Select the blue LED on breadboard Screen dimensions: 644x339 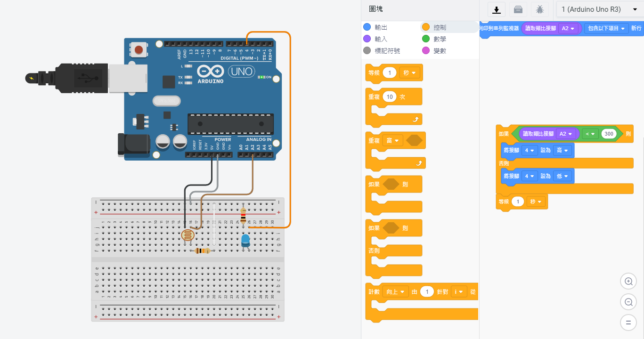click(x=245, y=241)
